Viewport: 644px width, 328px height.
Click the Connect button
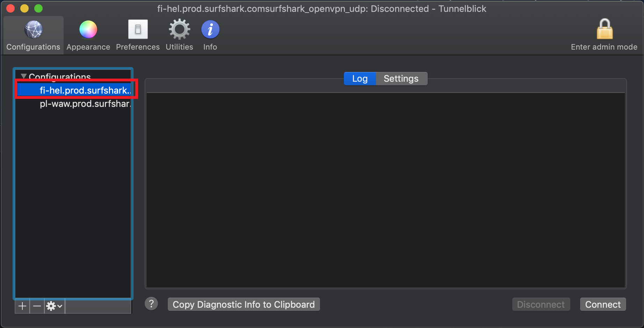[x=603, y=305]
